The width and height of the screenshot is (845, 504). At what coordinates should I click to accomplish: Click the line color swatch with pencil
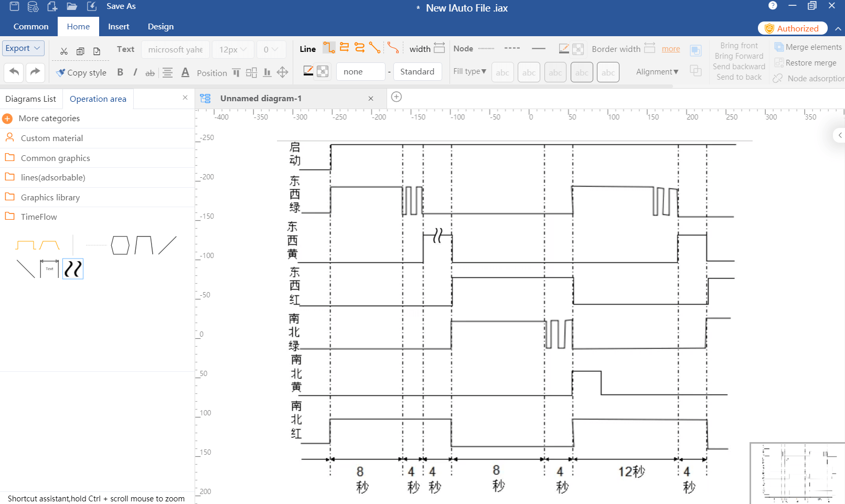coord(308,71)
